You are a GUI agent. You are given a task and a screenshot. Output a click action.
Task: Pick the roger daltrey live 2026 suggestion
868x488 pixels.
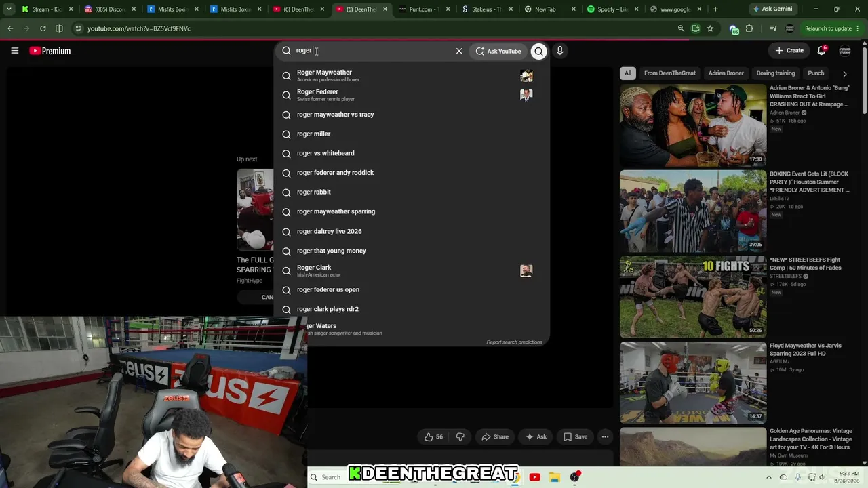[x=411, y=231]
